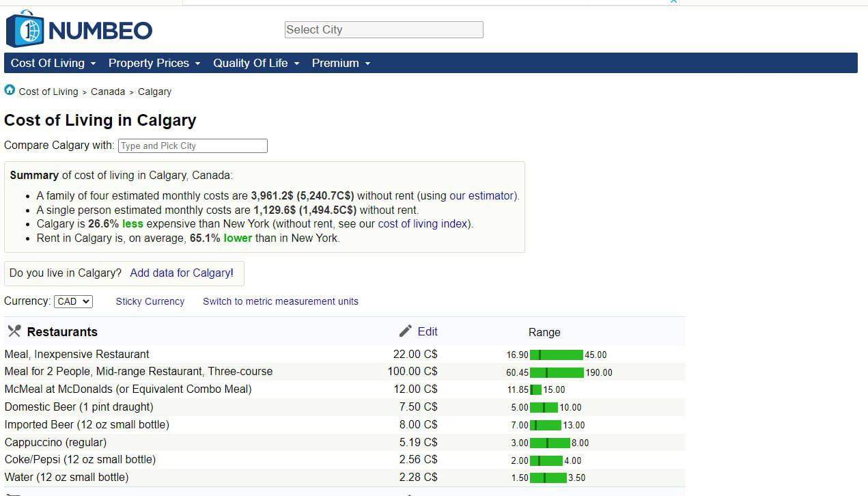Open the 'cost of living index' link
This screenshot has width=868, height=496.
tap(423, 223)
